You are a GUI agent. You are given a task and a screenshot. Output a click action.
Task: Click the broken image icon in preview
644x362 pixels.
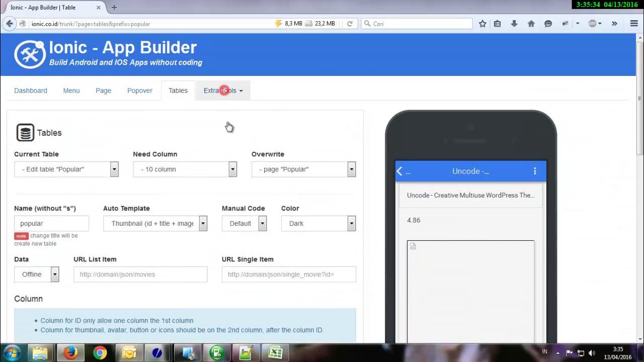(413, 246)
